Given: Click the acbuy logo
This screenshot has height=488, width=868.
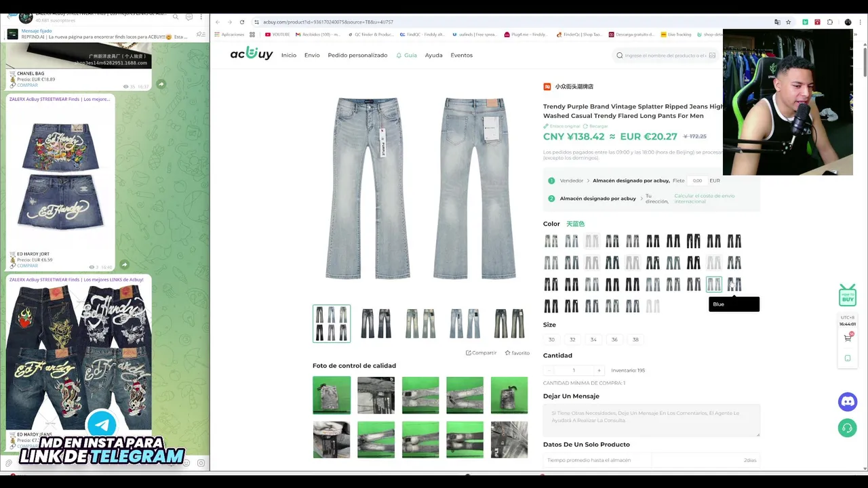Looking at the screenshot, I should [252, 54].
